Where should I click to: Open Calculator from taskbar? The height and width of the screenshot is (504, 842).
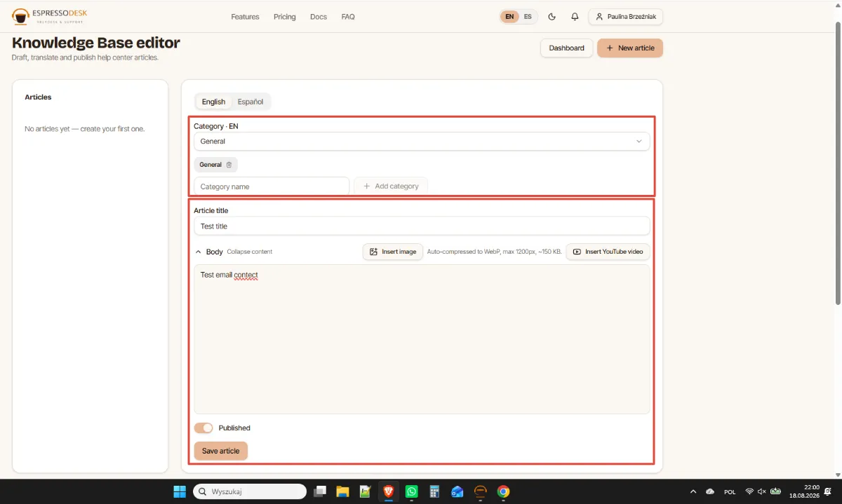[x=434, y=491]
